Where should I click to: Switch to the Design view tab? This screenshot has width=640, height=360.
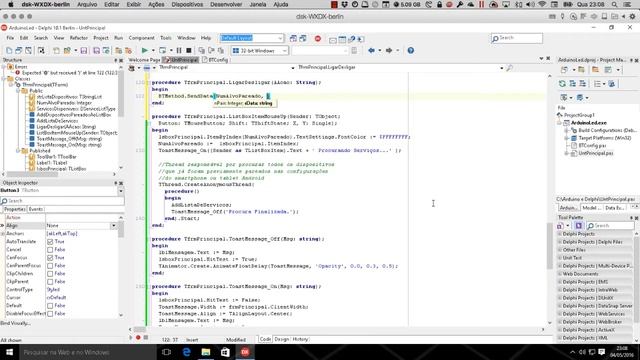[281, 339]
